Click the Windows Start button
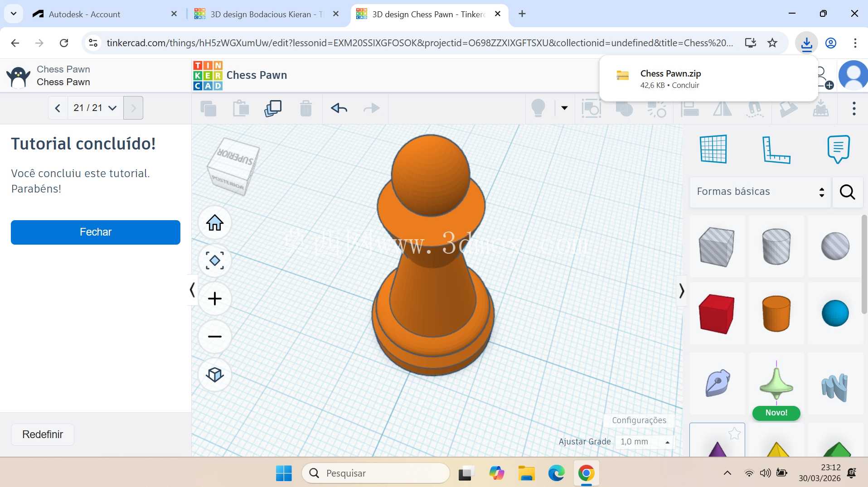 (284, 473)
